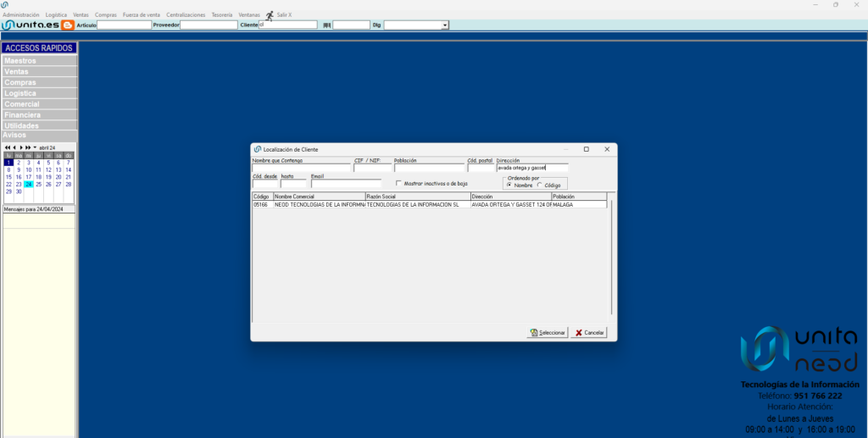The width and height of the screenshot is (868, 438).
Task: Jump forward a year with double-right calendar arrow
Action: coord(29,147)
